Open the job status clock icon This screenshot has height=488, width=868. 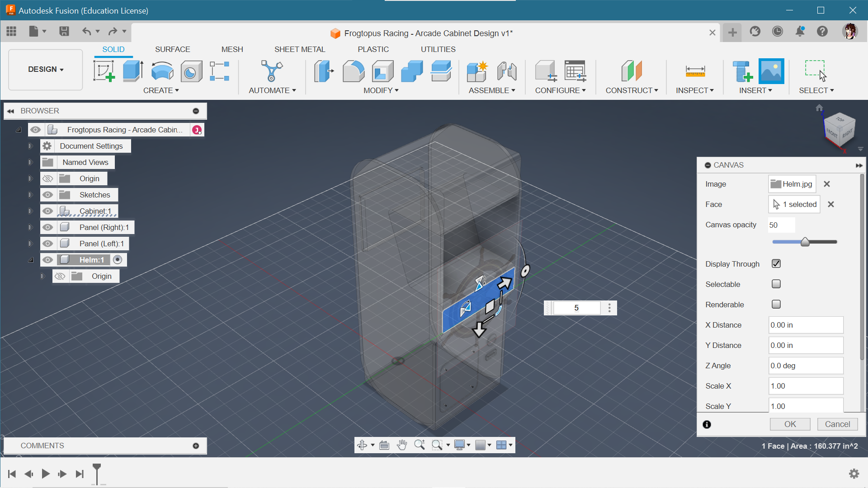[778, 31]
